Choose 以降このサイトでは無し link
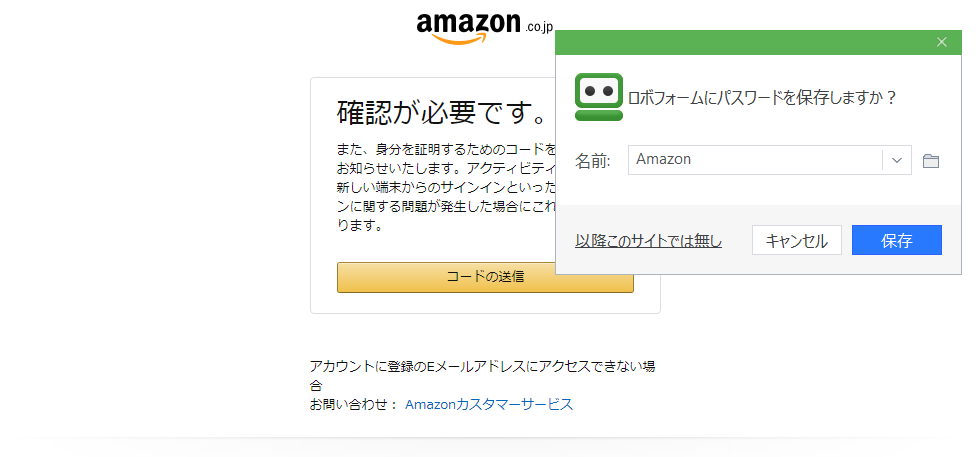The height and width of the screenshot is (457, 979). (648, 241)
